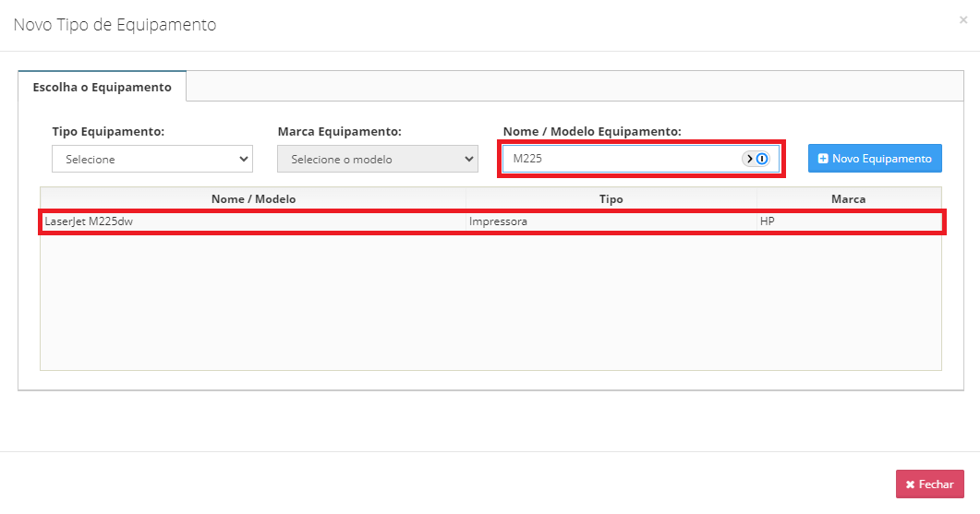Click the Fechar button
This screenshot has height=514, width=980.
(929, 484)
